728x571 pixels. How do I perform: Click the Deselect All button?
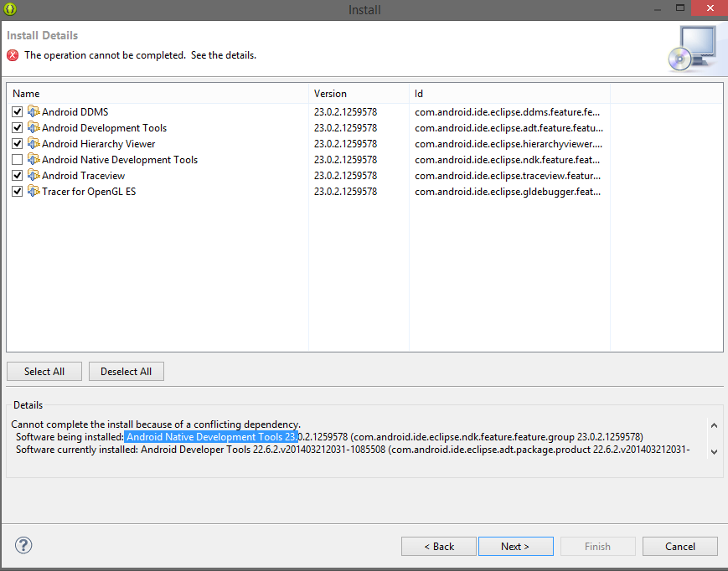pos(126,372)
